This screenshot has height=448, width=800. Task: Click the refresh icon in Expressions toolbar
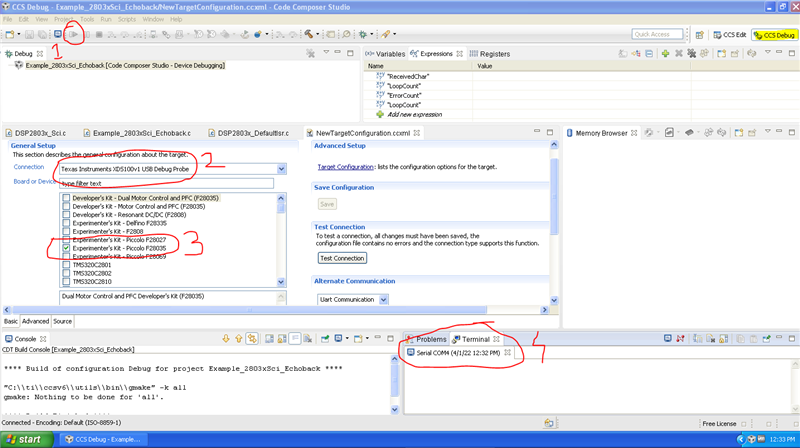click(752, 54)
